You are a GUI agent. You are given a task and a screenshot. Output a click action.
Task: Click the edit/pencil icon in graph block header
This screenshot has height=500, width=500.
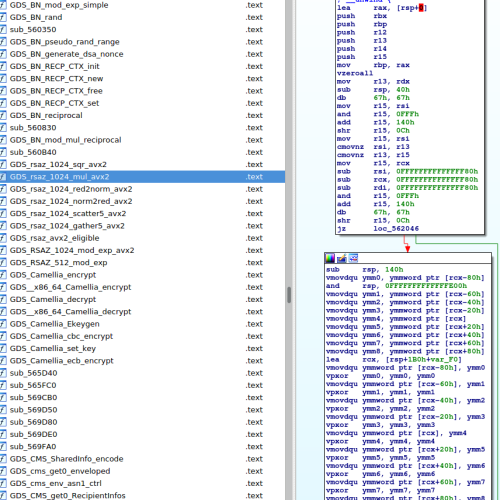tap(342, 258)
